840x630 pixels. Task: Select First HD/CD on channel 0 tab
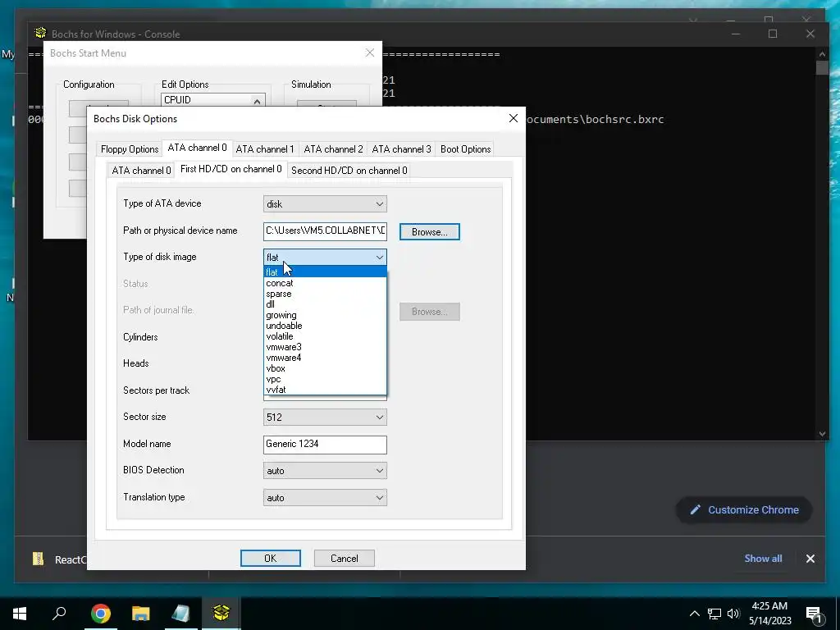point(231,169)
